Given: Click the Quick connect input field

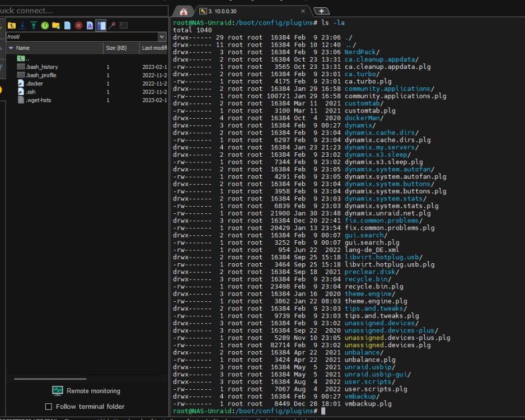Looking at the screenshot, I should tap(83, 11).
